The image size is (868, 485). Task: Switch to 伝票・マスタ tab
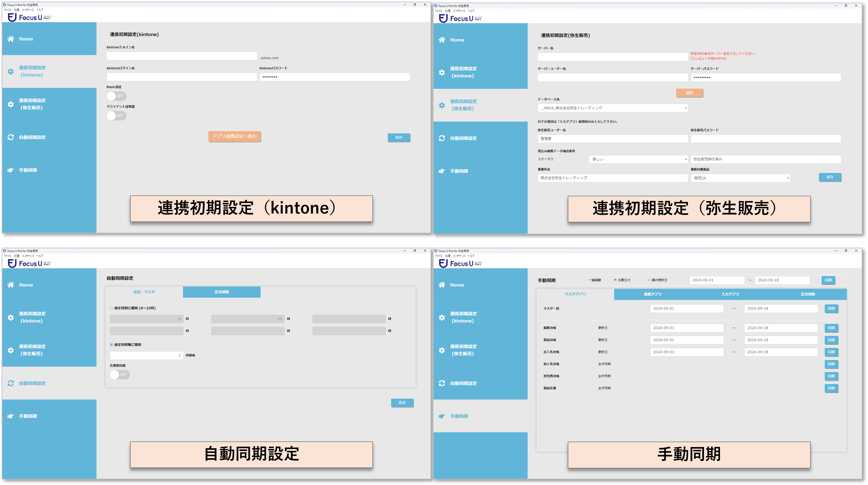click(x=144, y=292)
